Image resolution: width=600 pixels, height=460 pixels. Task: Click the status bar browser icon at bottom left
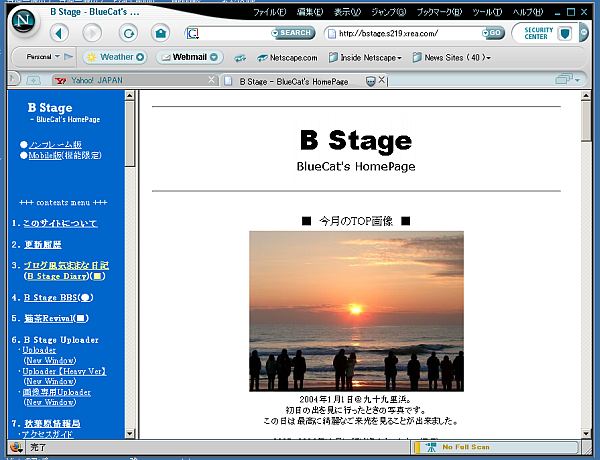[x=16, y=447]
